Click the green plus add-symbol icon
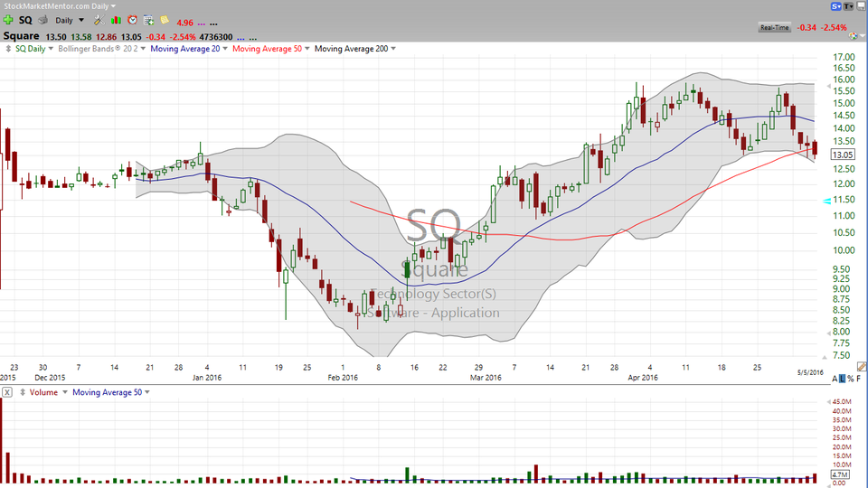The width and height of the screenshot is (868, 488). pyautogui.click(x=8, y=20)
